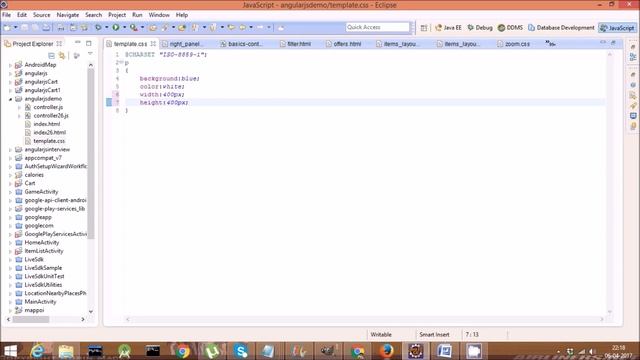
Task: Click the Open Perspective icon
Action: tap(424, 28)
